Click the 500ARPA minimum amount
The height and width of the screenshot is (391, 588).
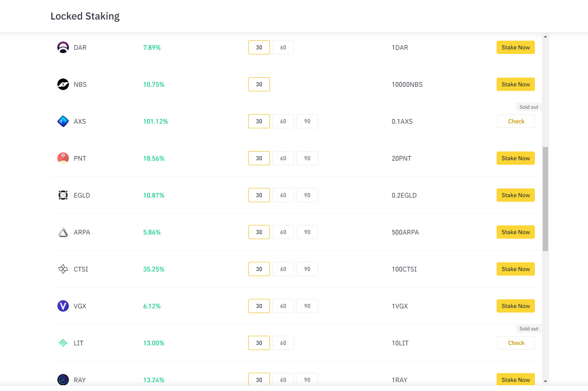(405, 232)
